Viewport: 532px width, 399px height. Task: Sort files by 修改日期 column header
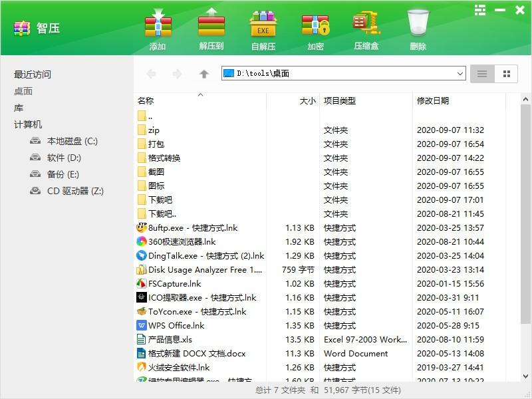pyautogui.click(x=433, y=101)
